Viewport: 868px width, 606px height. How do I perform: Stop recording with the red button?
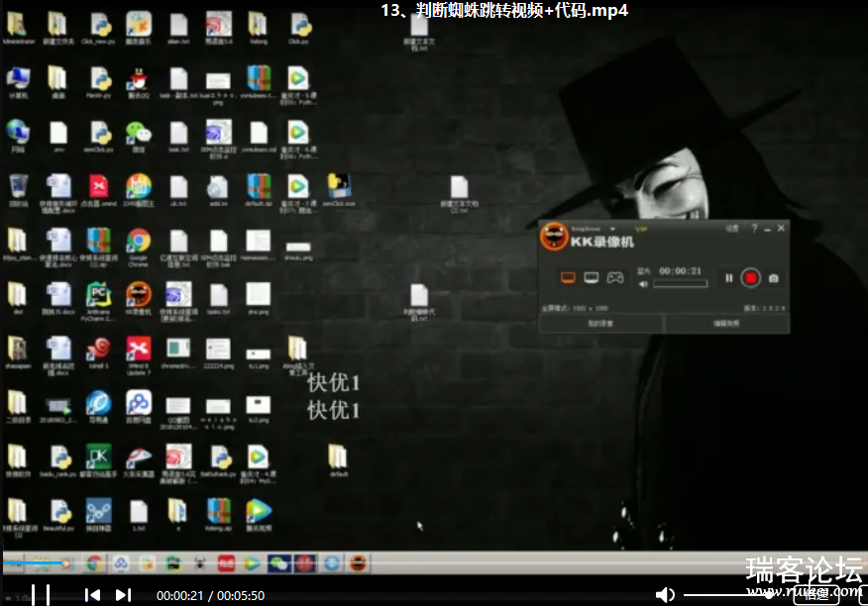(751, 278)
